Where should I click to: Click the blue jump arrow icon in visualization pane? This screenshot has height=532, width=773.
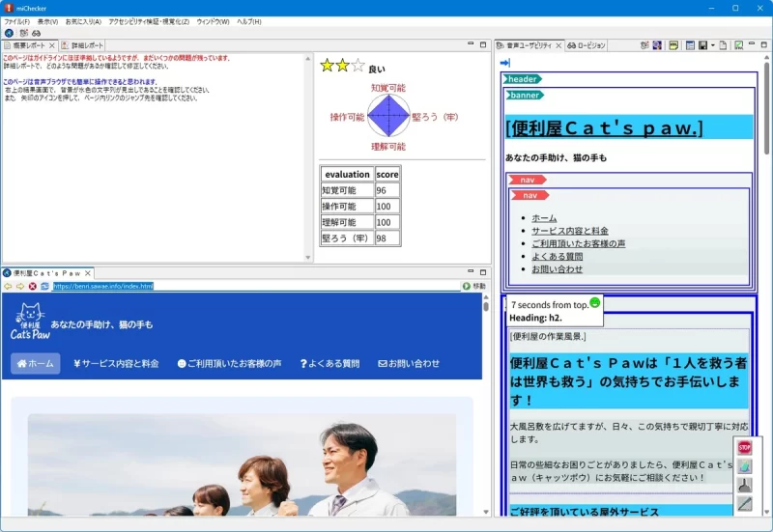click(504, 63)
